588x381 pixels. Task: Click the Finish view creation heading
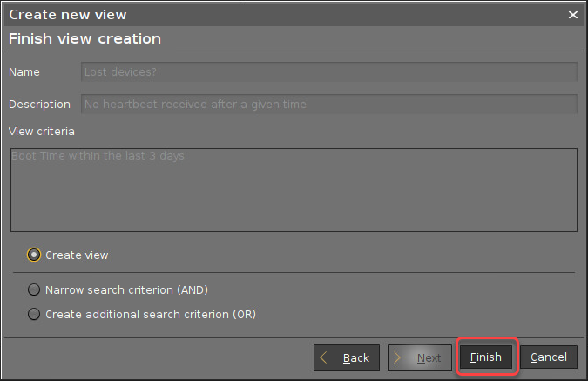point(84,39)
